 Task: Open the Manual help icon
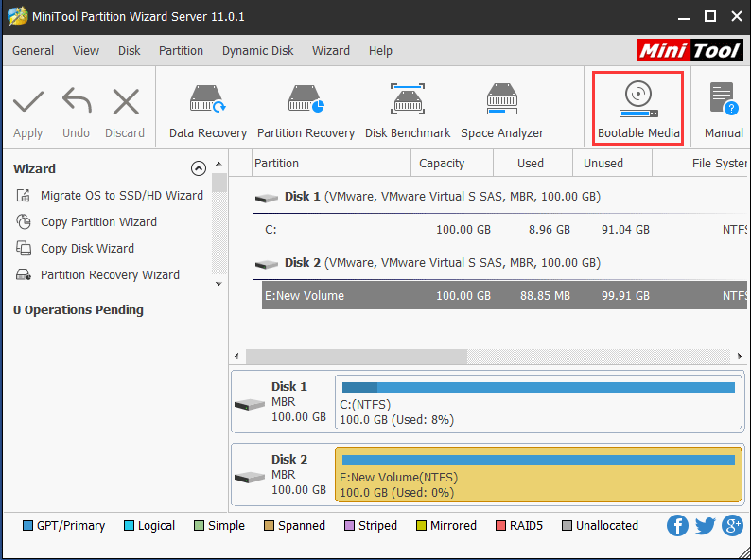click(x=724, y=98)
